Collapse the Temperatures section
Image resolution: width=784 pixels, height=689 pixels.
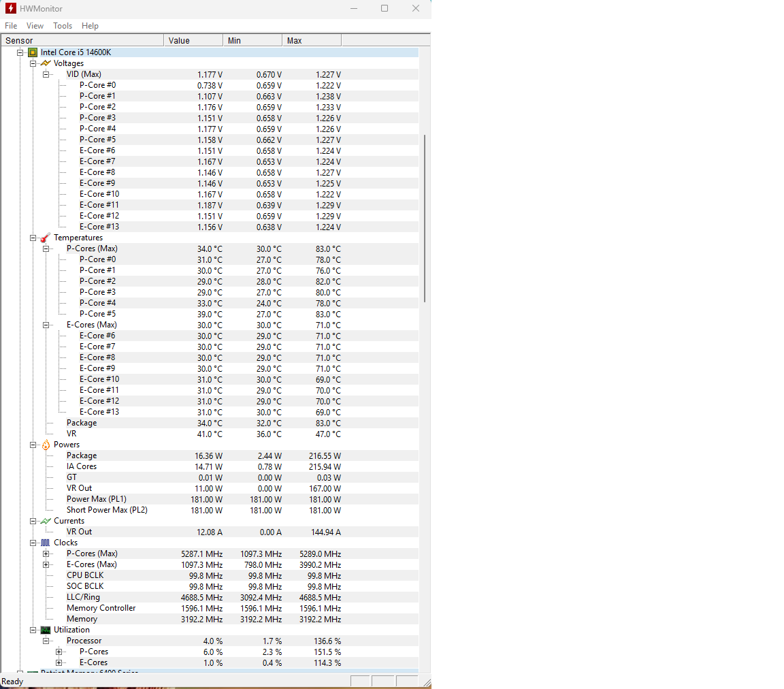[33, 238]
